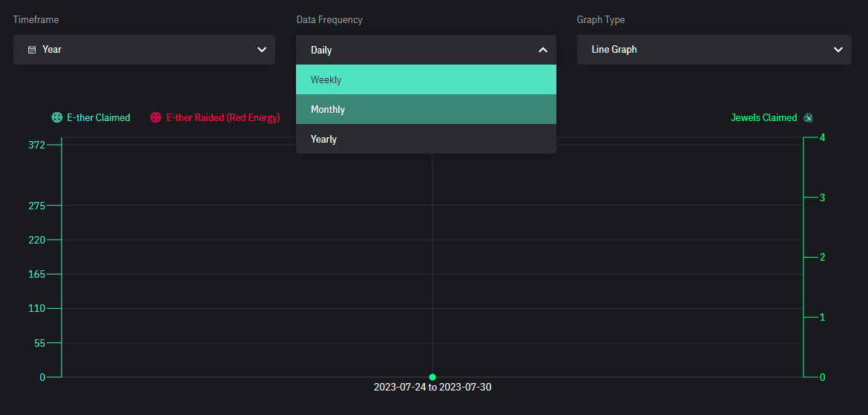Click the Line Graph selection text
Viewport: 868px width, 415px height.
point(614,50)
